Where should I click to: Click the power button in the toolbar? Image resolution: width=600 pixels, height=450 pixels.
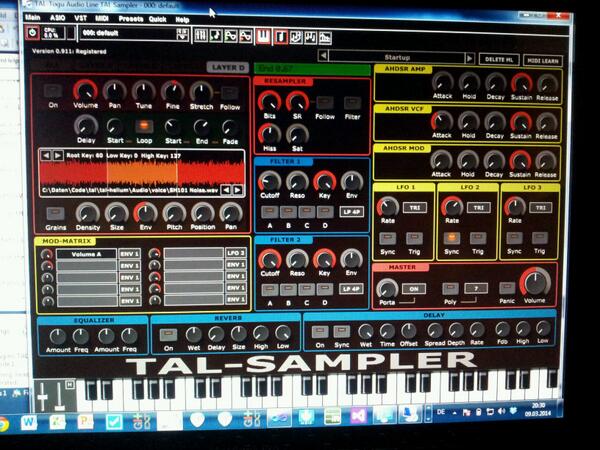tap(33, 33)
